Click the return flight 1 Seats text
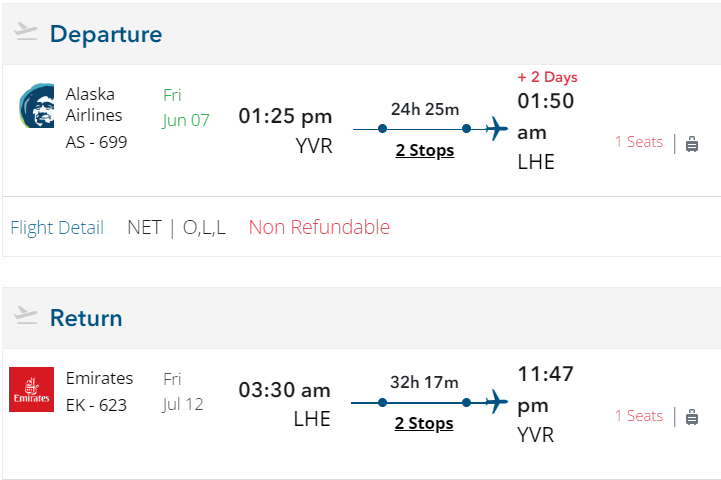The width and height of the screenshot is (721, 480). pyautogui.click(x=639, y=415)
